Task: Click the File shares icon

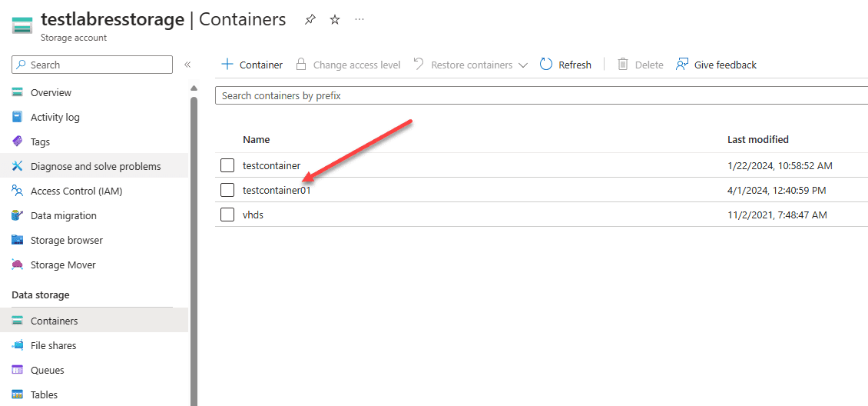Action: [x=17, y=345]
